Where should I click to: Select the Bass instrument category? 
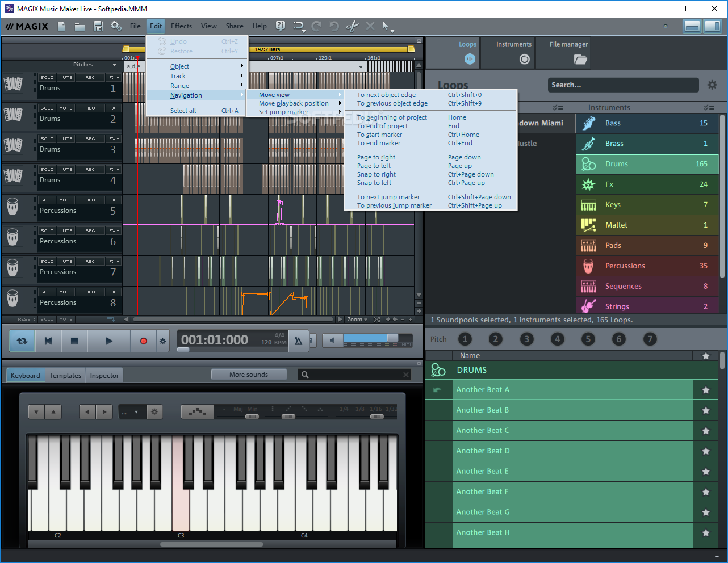tap(647, 123)
